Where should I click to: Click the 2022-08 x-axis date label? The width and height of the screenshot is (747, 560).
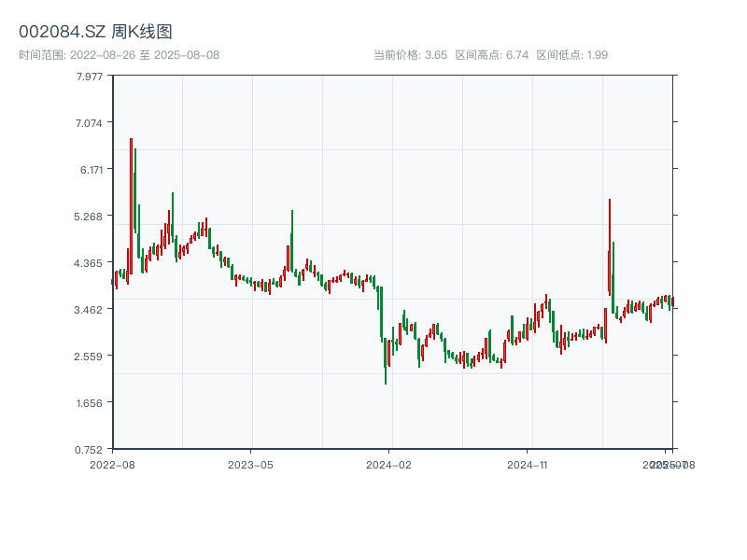[x=112, y=464]
